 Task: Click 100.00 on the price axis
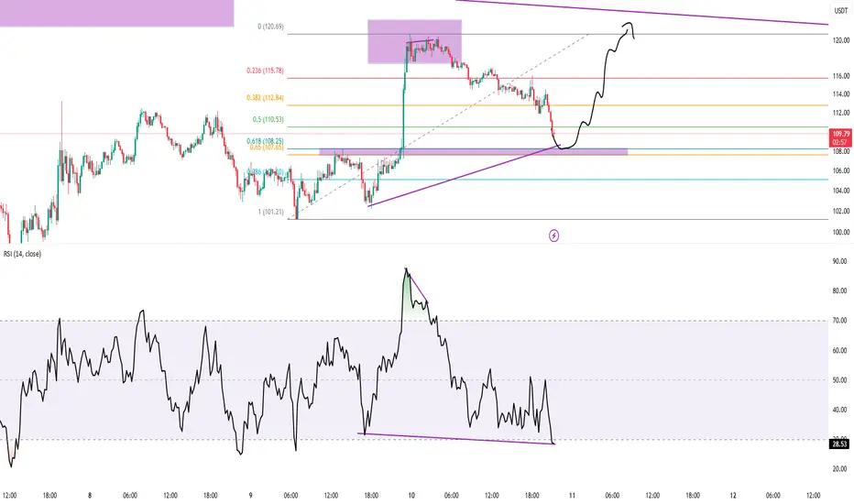[841, 232]
